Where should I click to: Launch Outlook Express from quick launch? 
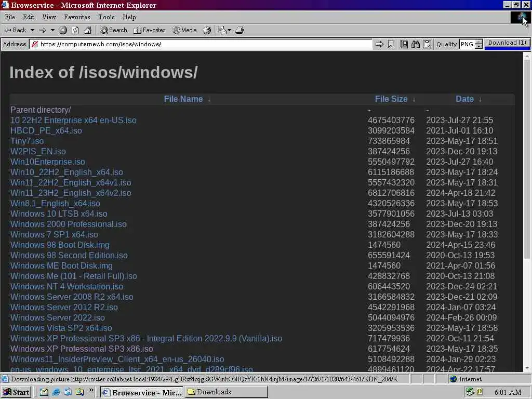click(x=68, y=392)
